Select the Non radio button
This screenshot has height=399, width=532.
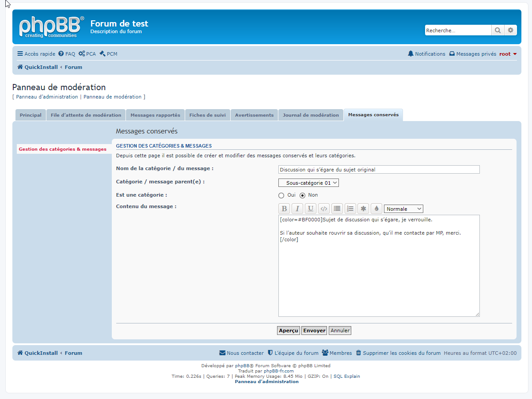click(303, 195)
